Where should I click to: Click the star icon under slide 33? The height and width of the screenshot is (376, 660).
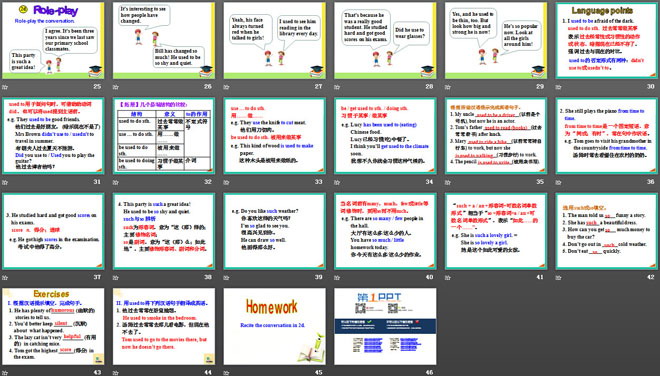(x=226, y=182)
